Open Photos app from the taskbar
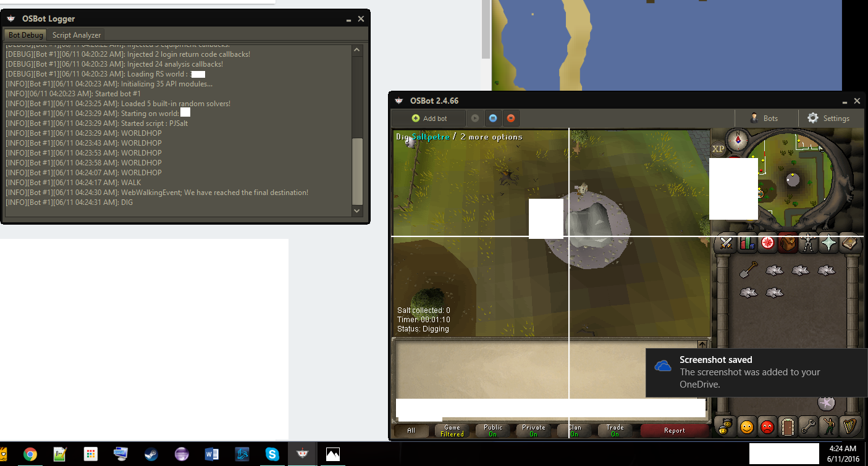The width and height of the screenshot is (868, 466). click(333, 454)
